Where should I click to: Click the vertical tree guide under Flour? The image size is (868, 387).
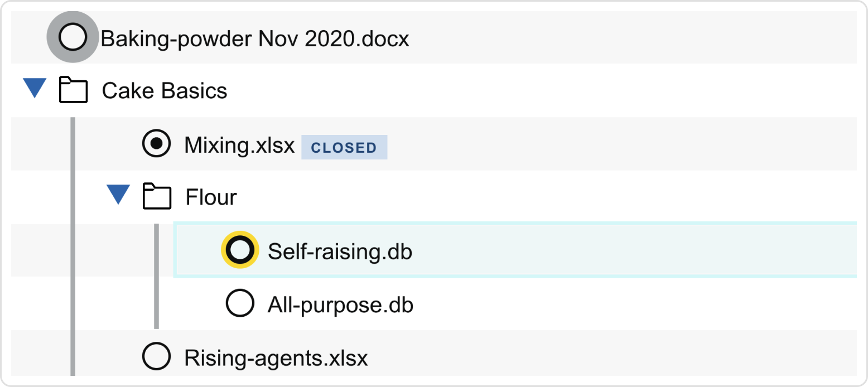pos(156,276)
